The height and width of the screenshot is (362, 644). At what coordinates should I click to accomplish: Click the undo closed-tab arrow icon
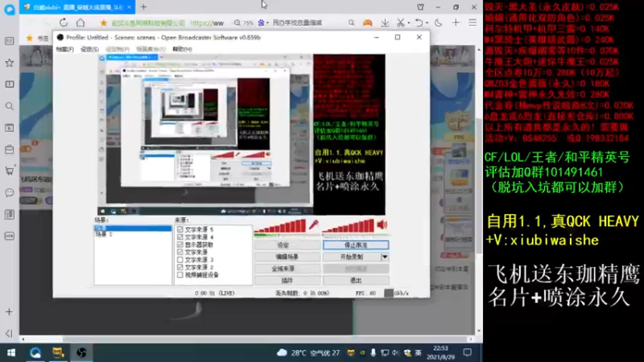click(419, 23)
